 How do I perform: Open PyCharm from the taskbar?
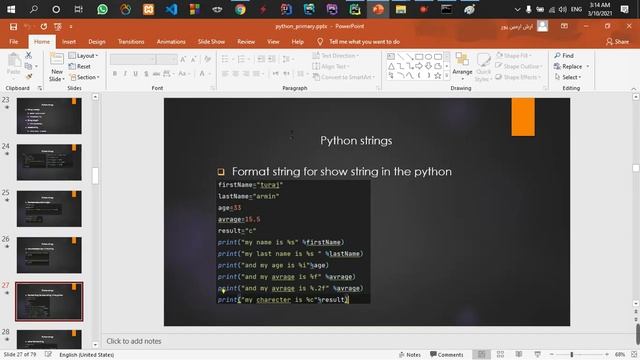coord(355,9)
